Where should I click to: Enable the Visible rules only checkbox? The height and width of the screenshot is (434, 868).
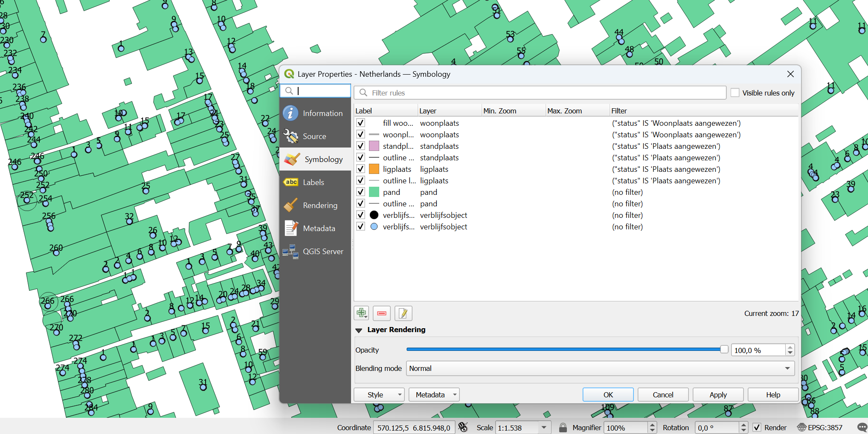coord(735,93)
